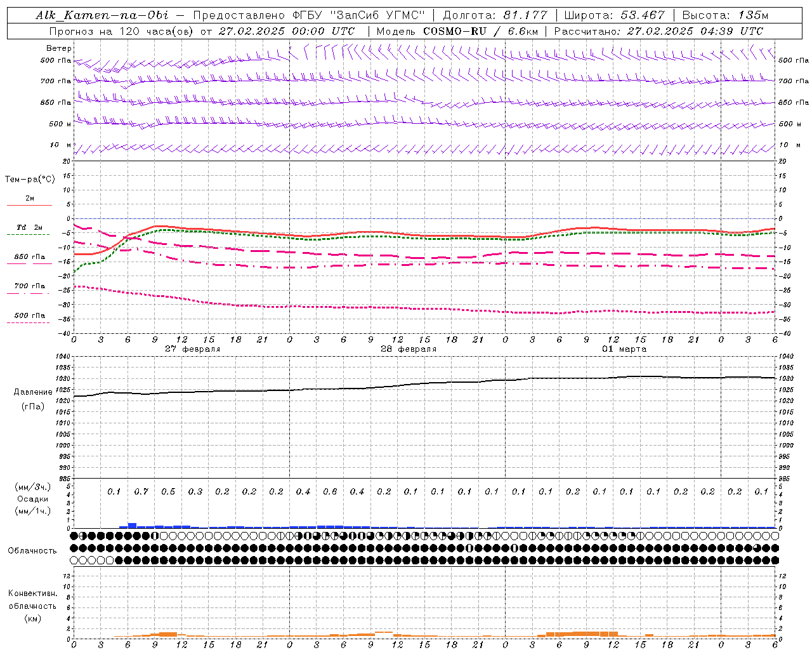This screenshot has width=812, height=650.
Task: Select the Td 2м dew point legend entry
Action: point(30,227)
